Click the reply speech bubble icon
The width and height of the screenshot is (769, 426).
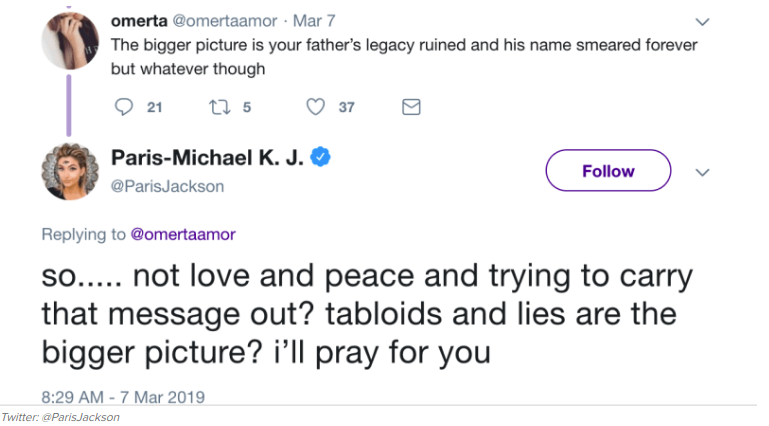[x=124, y=108]
